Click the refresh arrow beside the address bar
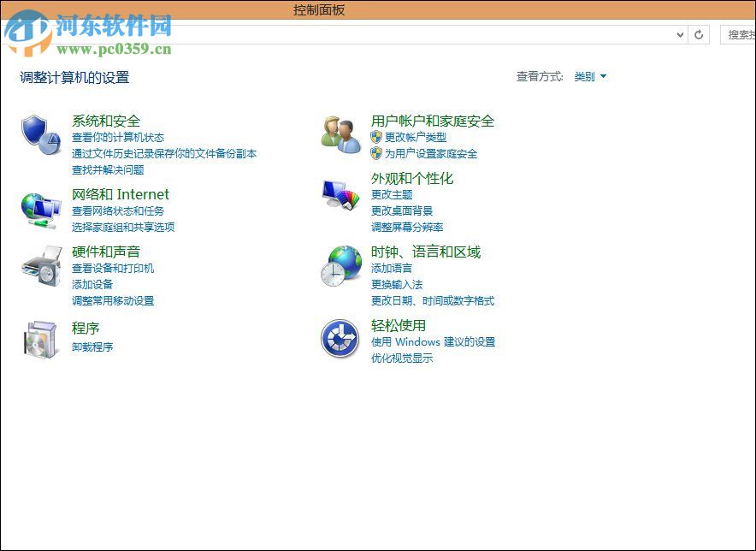This screenshot has width=756, height=551. click(x=698, y=35)
